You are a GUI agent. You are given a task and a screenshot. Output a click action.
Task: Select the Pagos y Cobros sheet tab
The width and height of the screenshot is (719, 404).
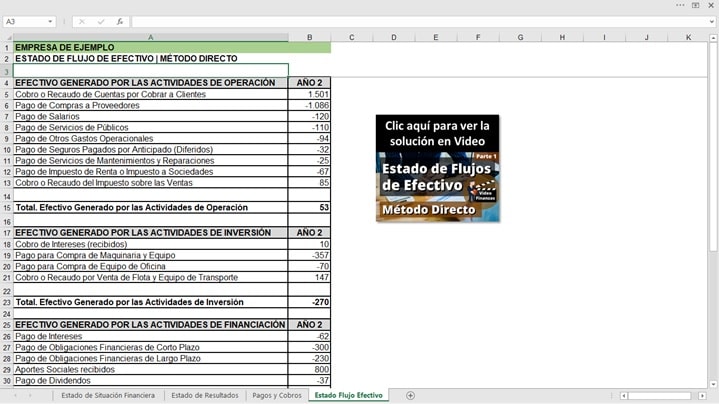275,396
